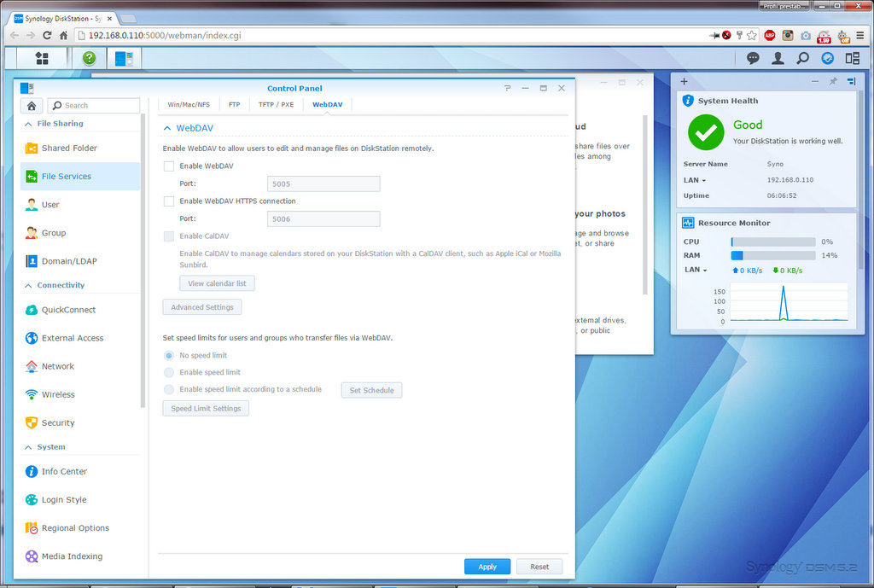The image size is (874, 588).
Task: Switch to TFTP / PXE tab
Action: click(x=276, y=105)
